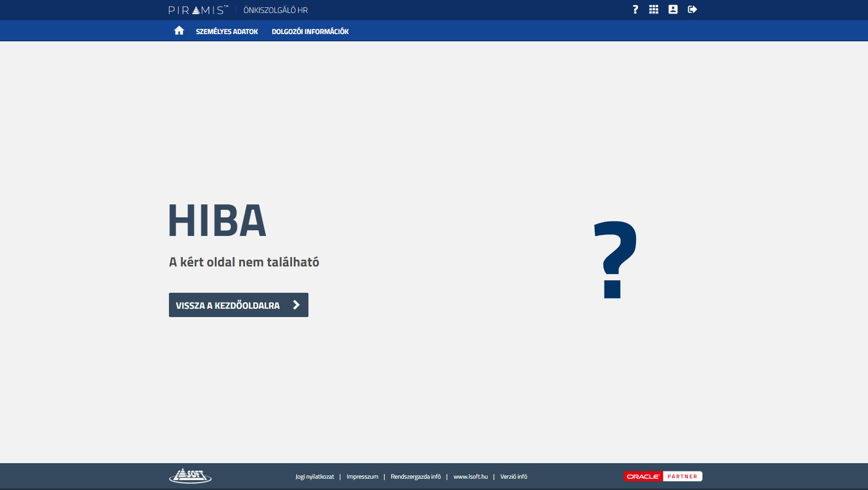Click the LSOFT logo in the footer

pos(190,476)
